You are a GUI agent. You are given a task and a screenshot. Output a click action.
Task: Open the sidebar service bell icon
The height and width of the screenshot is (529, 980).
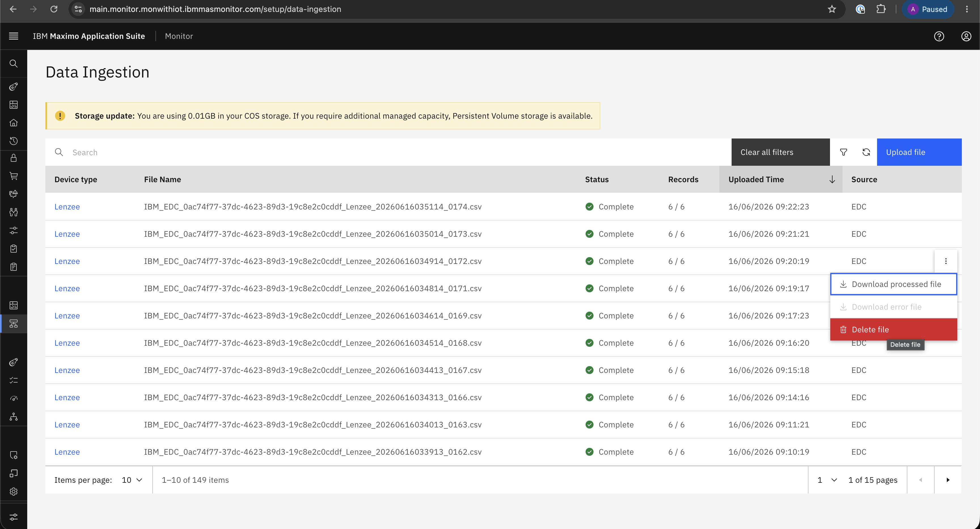pyautogui.click(x=14, y=194)
